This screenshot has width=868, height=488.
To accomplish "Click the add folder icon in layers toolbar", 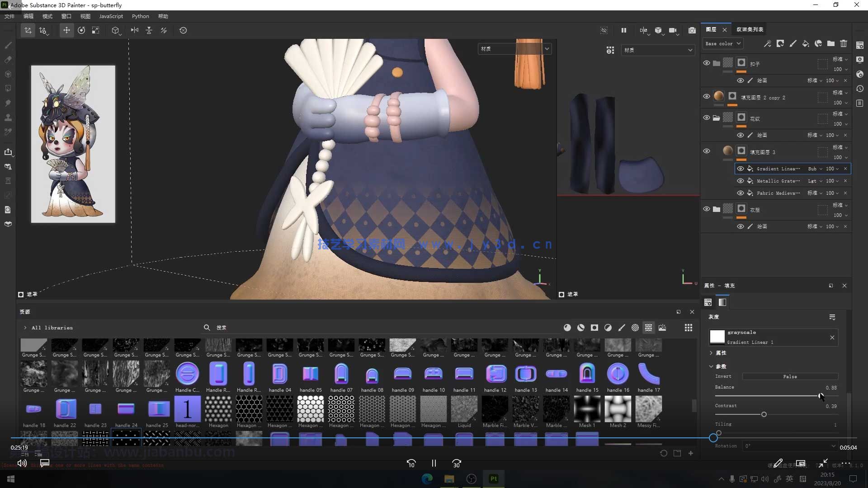I will point(831,43).
